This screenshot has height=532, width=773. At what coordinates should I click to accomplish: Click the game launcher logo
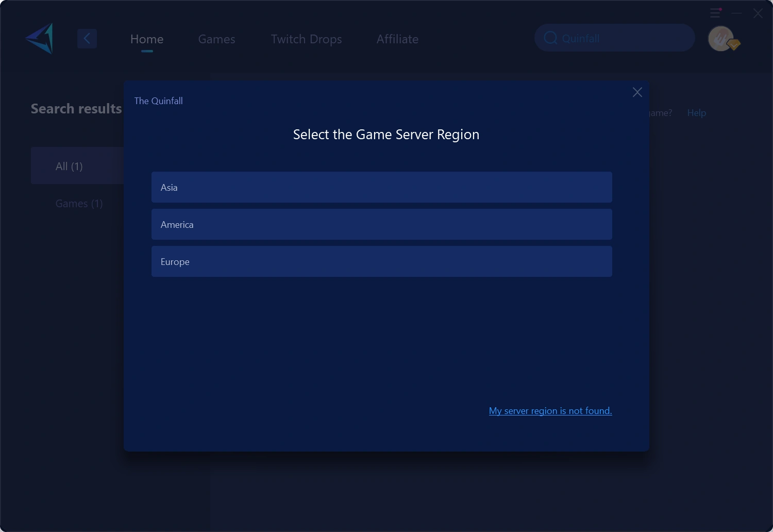point(39,38)
